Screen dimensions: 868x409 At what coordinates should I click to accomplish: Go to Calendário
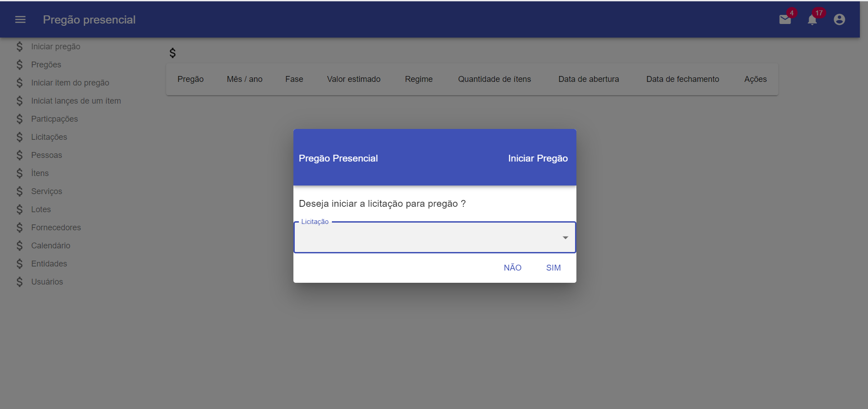(51, 246)
